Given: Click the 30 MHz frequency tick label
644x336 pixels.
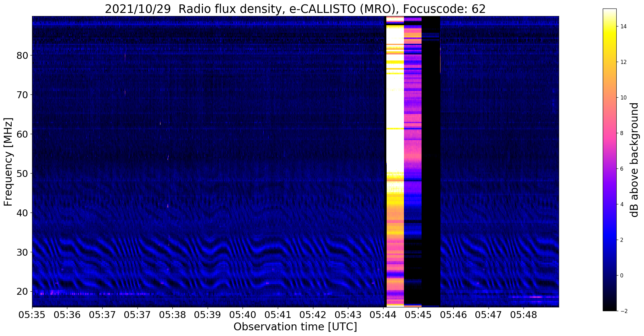Looking at the screenshot, I should 22,252.
